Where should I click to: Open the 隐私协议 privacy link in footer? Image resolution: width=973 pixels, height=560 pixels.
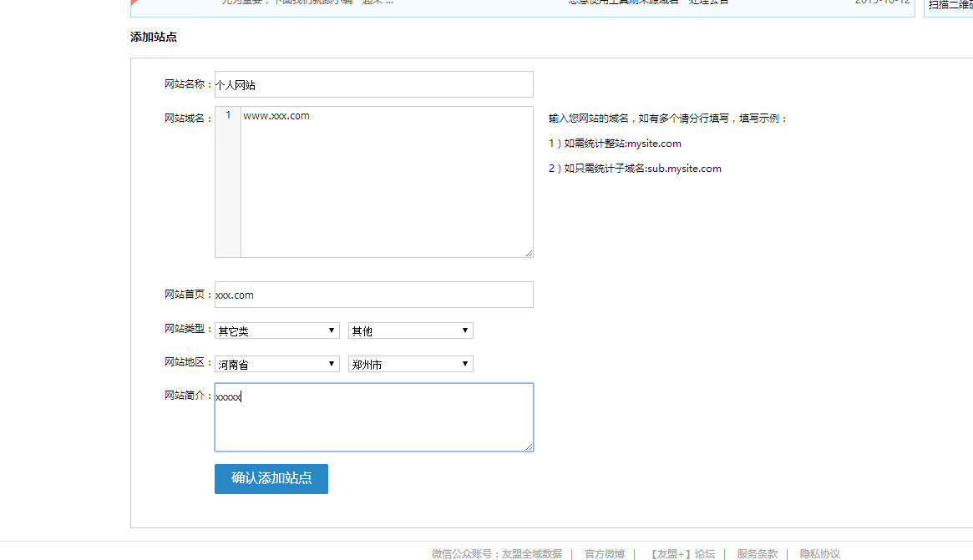819,553
